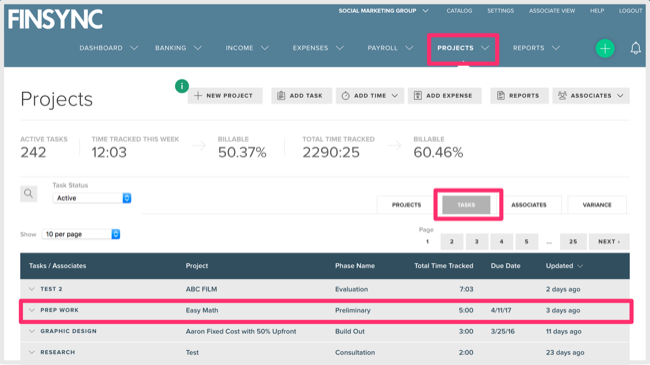Click the green plus quick-add icon
650x365 pixels.
pos(605,49)
